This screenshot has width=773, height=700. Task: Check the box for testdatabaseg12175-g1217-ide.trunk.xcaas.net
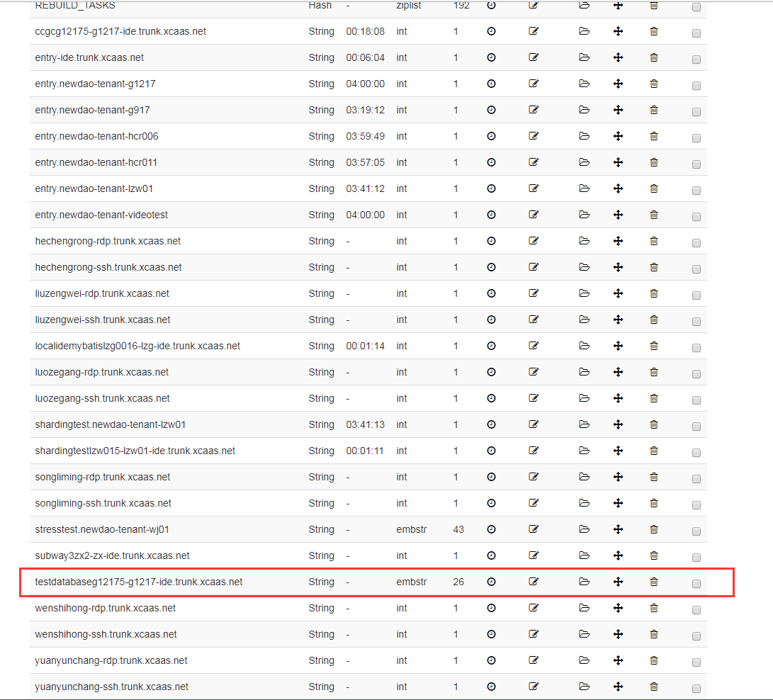(696, 584)
